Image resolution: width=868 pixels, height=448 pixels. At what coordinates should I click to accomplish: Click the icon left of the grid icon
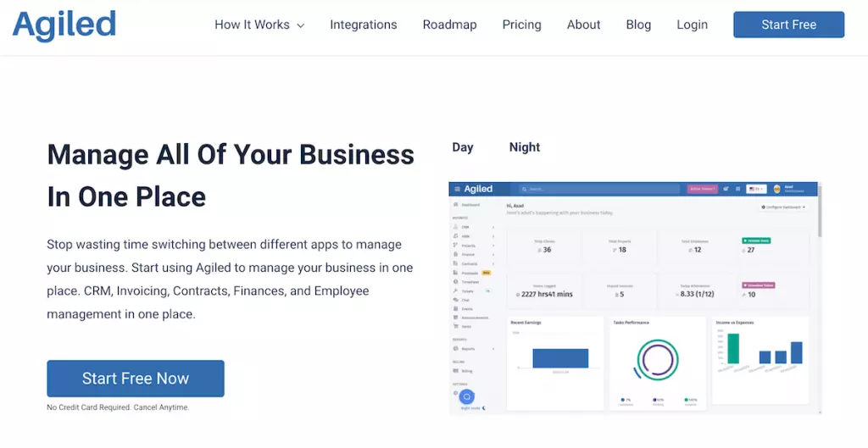pyautogui.click(x=726, y=189)
